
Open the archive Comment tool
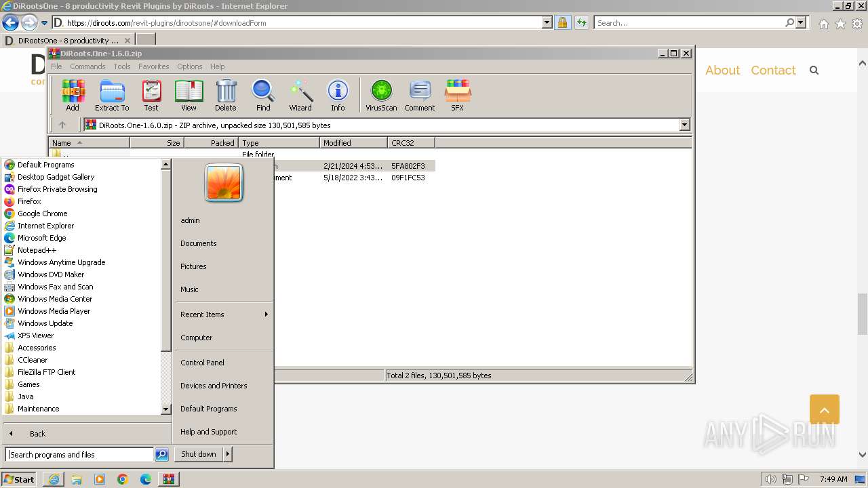[420, 95]
